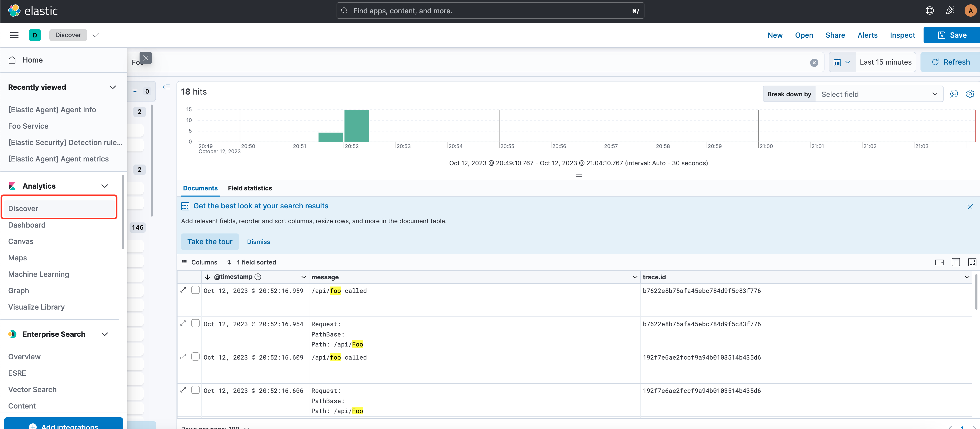Select checkbox for row 20:52:16.606
Screen dimensions: 980x429
[195, 390]
